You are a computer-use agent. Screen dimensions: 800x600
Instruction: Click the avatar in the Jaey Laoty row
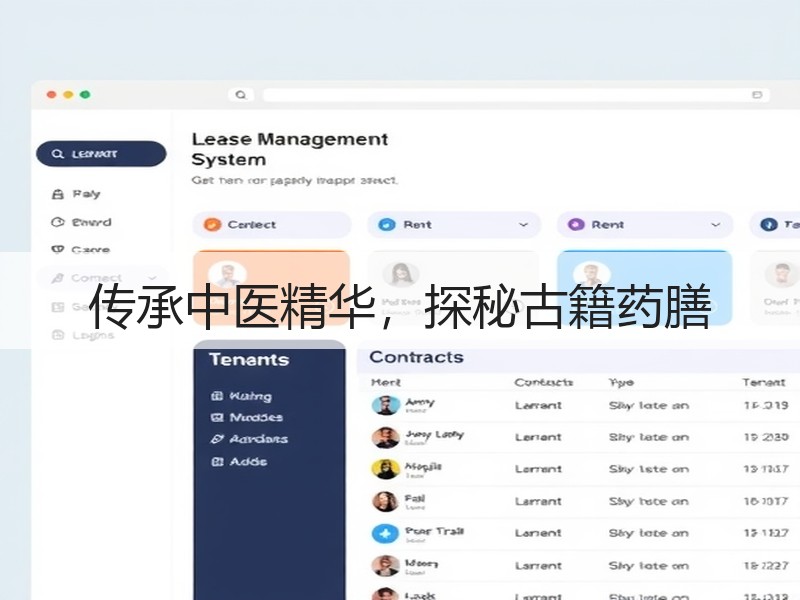(386, 437)
